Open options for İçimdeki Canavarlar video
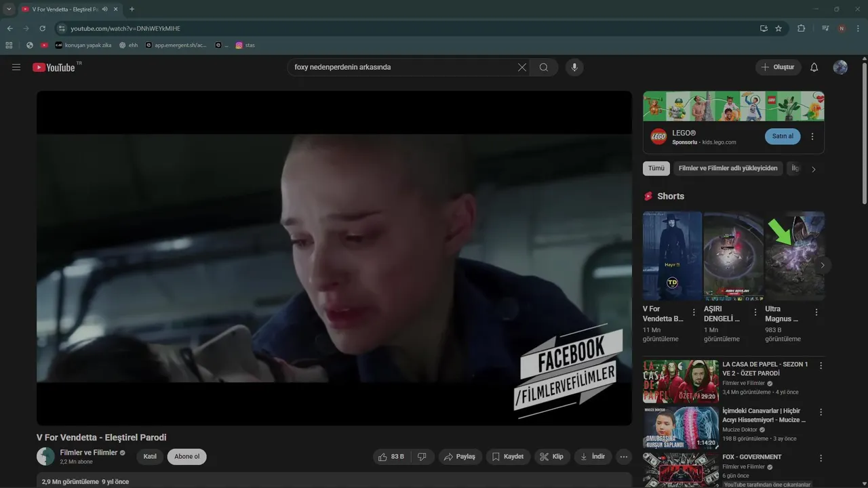Image resolution: width=868 pixels, height=488 pixels. pyautogui.click(x=821, y=412)
